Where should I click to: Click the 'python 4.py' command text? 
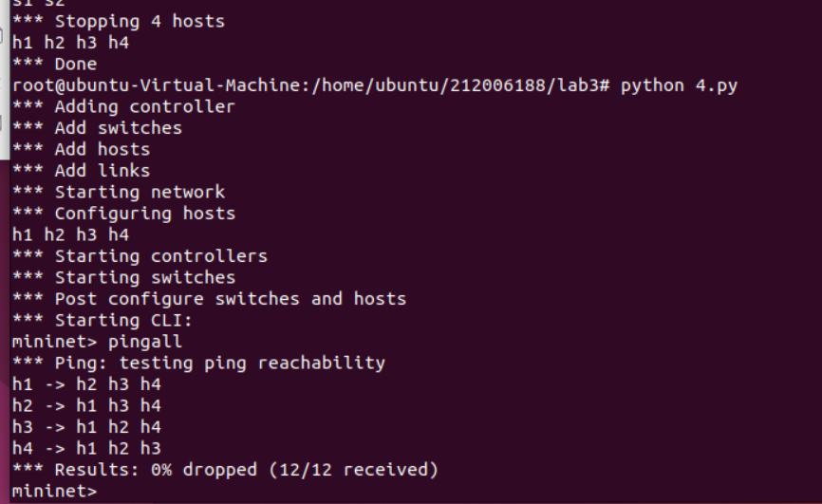679,85
